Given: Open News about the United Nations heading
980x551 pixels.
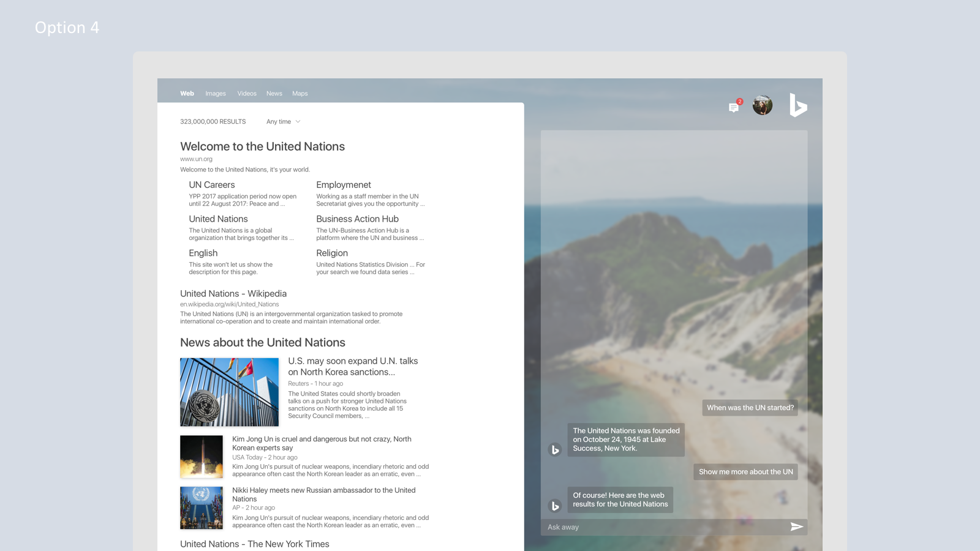Looking at the screenshot, I should point(263,343).
